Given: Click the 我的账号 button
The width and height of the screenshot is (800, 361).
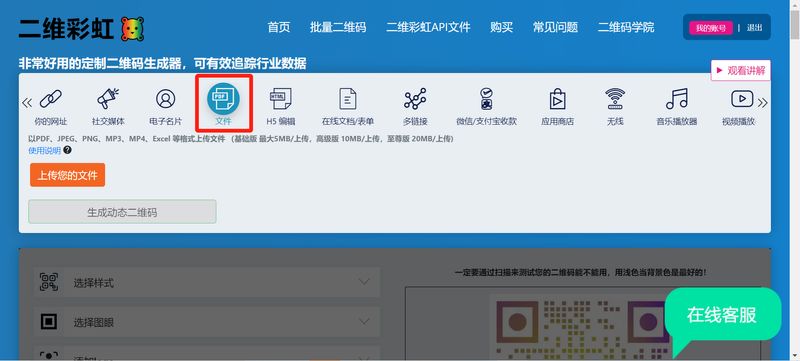Looking at the screenshot, I should pos(711,28).
